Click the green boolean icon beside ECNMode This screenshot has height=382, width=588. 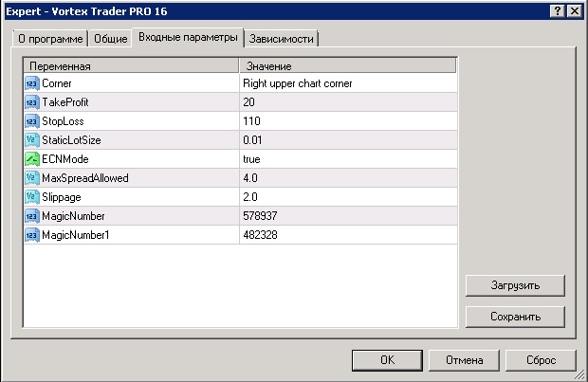click(x=32, y=159)
